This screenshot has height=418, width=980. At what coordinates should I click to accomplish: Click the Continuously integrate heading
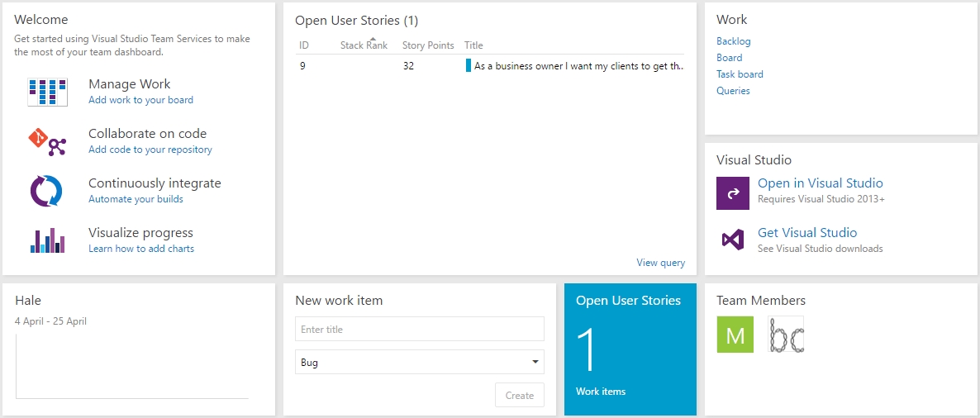(155, 183)
